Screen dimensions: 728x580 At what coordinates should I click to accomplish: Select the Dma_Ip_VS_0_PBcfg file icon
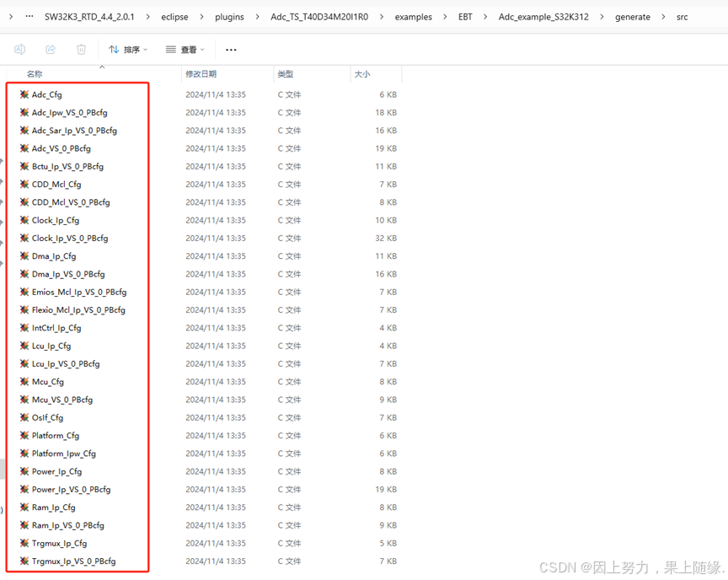(24, 274)
